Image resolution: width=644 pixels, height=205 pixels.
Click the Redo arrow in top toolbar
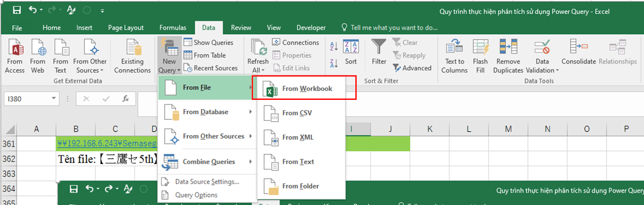pyautogui.click(x=52, y=10)
